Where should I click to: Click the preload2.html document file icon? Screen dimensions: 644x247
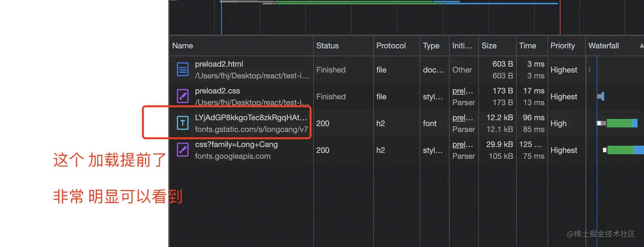coord(182,70)
